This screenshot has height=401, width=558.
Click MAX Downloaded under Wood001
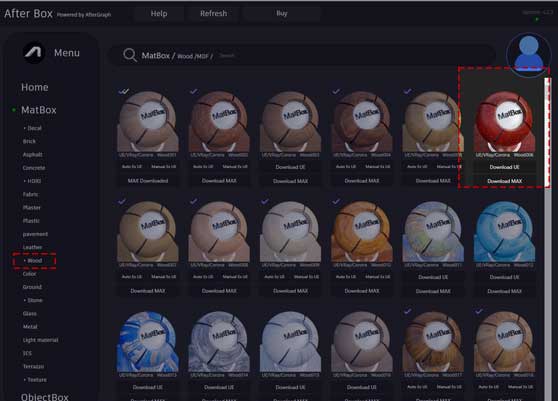(148, 181)
